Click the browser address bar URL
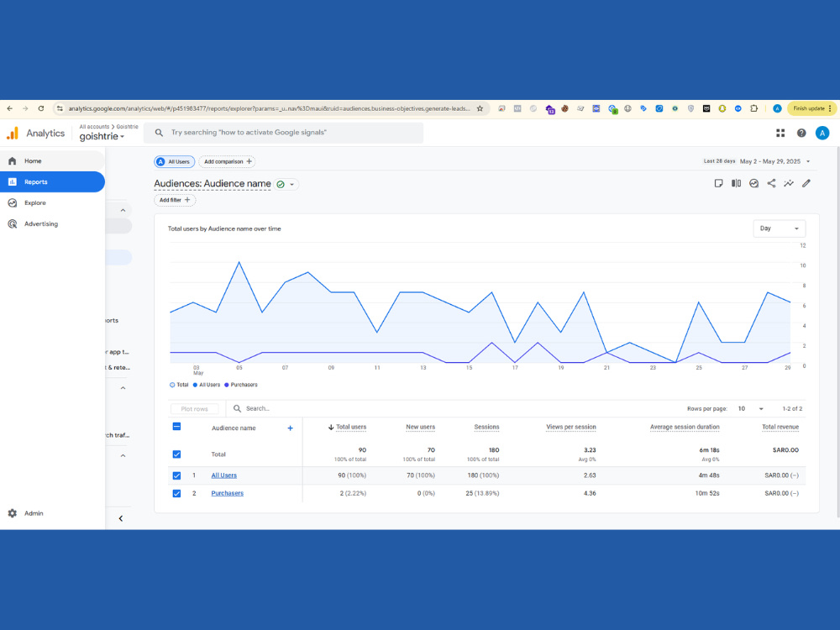The height and width of the screenshot is (630, 840). tap(269, 108)
